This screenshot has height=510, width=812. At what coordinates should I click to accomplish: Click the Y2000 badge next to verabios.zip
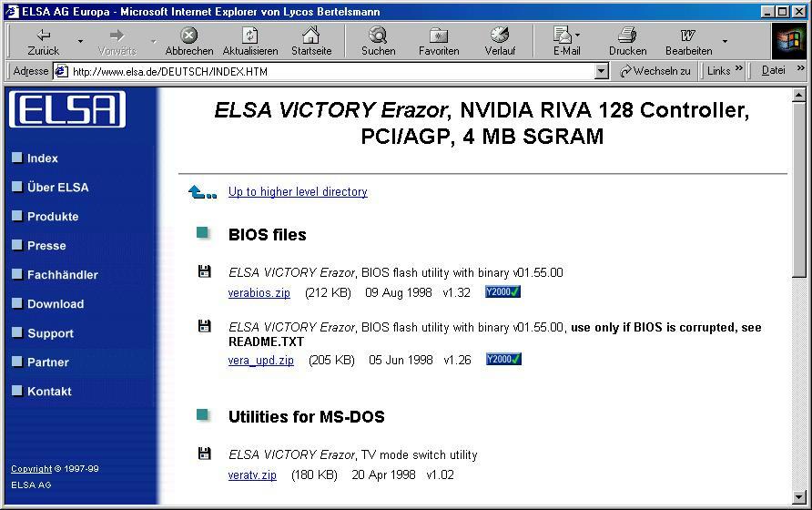502,291
